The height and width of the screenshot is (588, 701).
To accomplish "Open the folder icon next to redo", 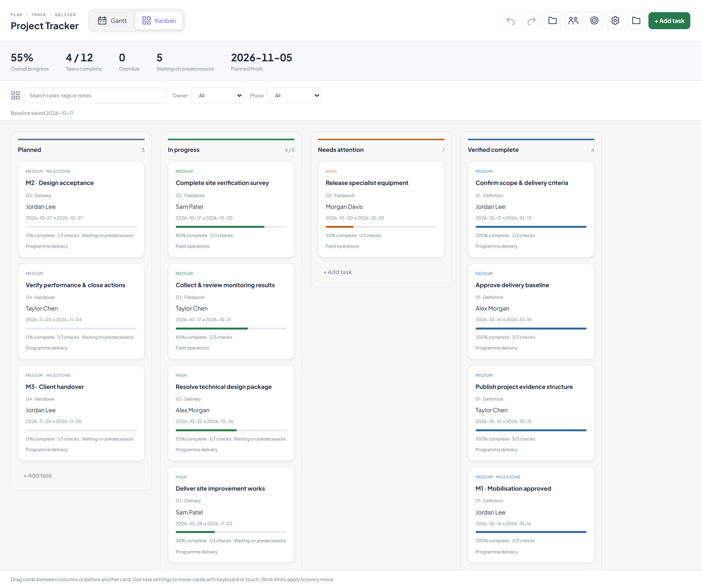I will [x=553, y=21].
